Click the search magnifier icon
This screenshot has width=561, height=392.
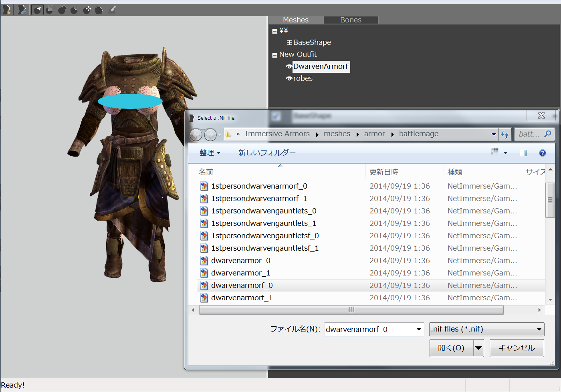547,134
